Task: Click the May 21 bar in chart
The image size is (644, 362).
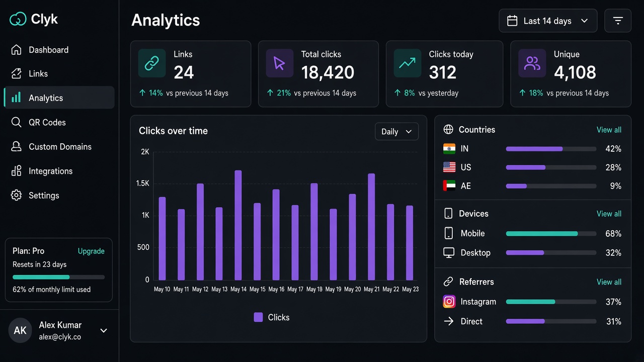Action: [371, 227]
